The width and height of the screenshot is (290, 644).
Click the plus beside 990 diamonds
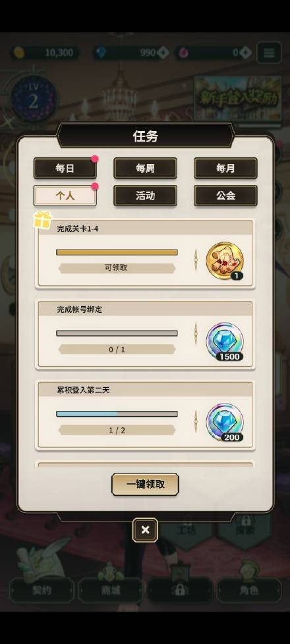(x=163, y=53)
